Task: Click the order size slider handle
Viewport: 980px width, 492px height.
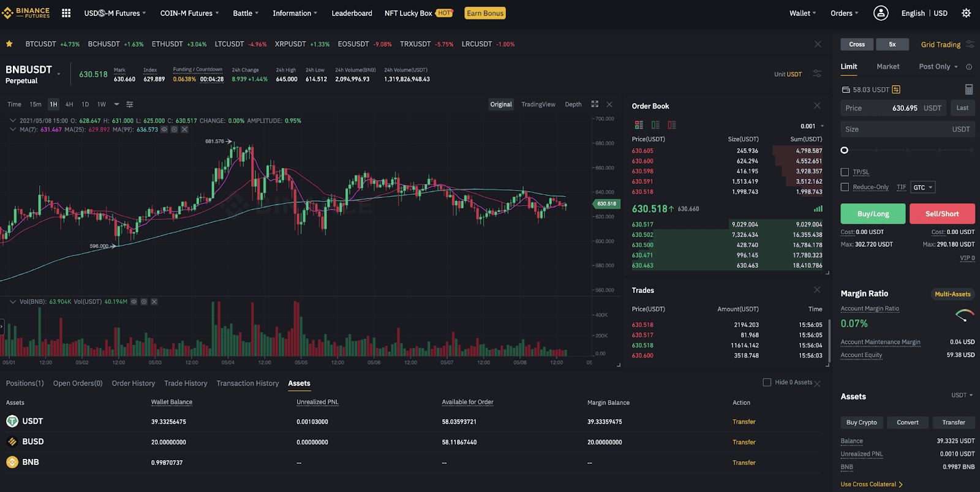Action: click(845, 150)
